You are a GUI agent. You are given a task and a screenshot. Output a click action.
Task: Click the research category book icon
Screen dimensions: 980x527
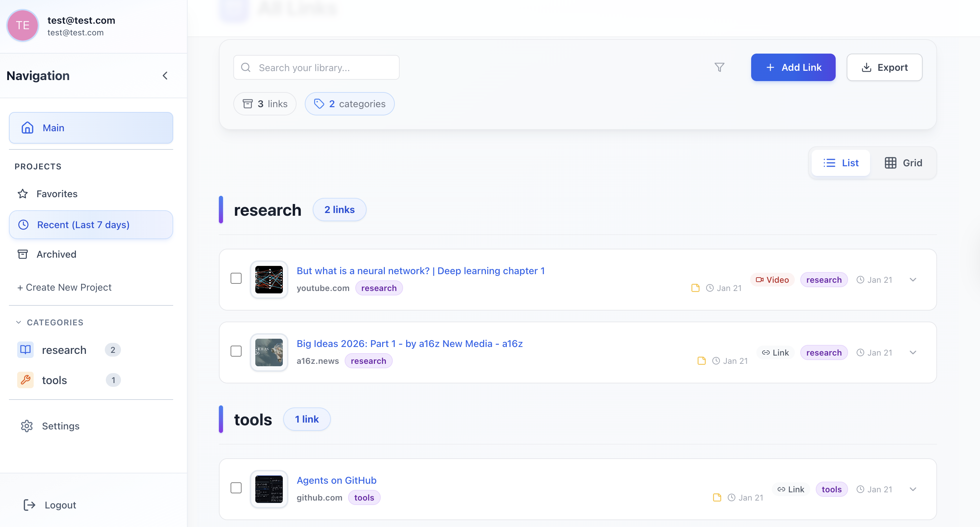[25, 349]
